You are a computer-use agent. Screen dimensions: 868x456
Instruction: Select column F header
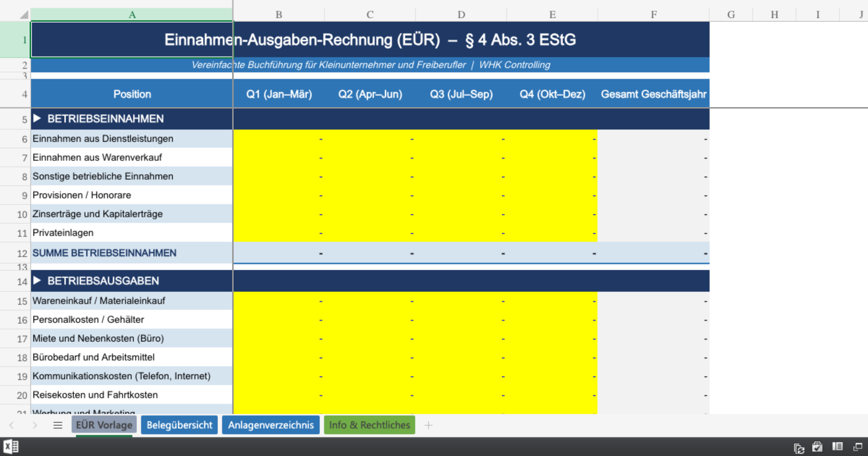[x=654, y=14]
